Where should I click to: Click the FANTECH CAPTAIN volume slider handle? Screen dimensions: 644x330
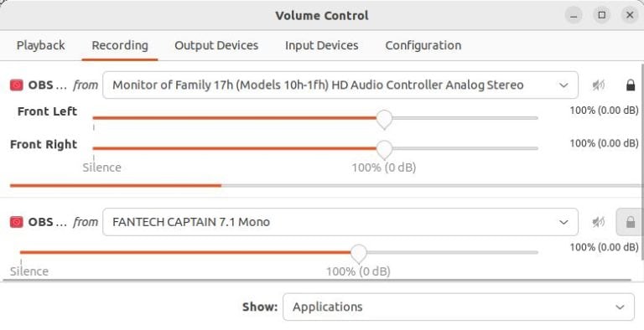359,254
